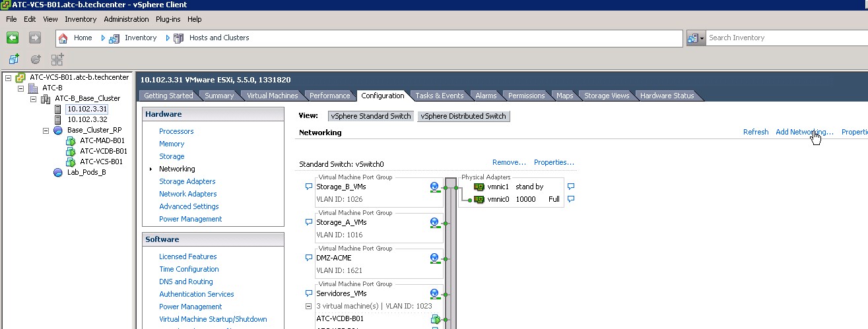Open the Administration menu
Viewport: 868px width, 329px height.
pos(126,19)
